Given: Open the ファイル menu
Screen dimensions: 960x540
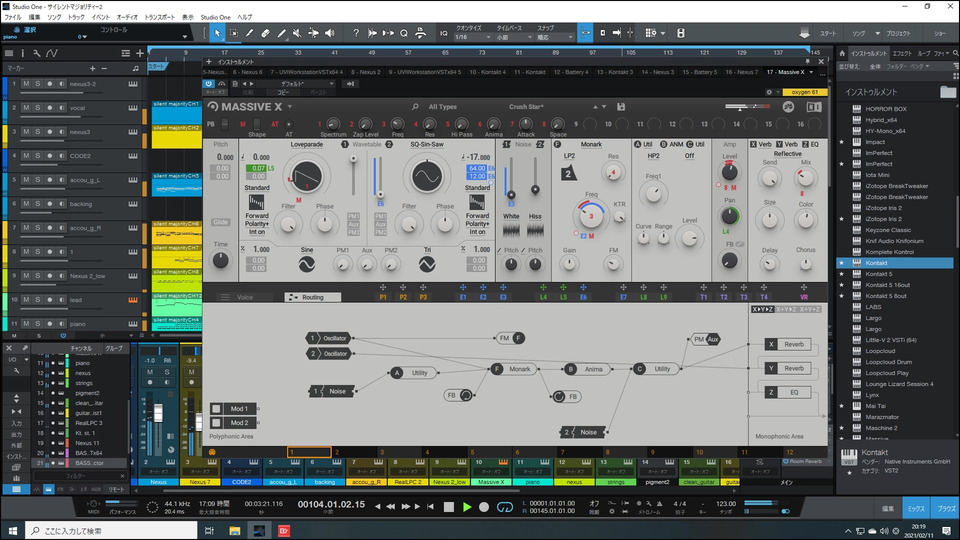Looking at the screenshot, I should pyautogui.click(x=13, y=17).
